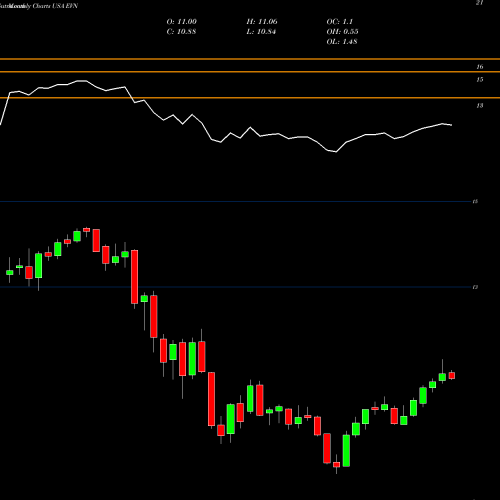Click the "21" label on the price axis
The height and width of the screenshot is (500, 500).
479,3
